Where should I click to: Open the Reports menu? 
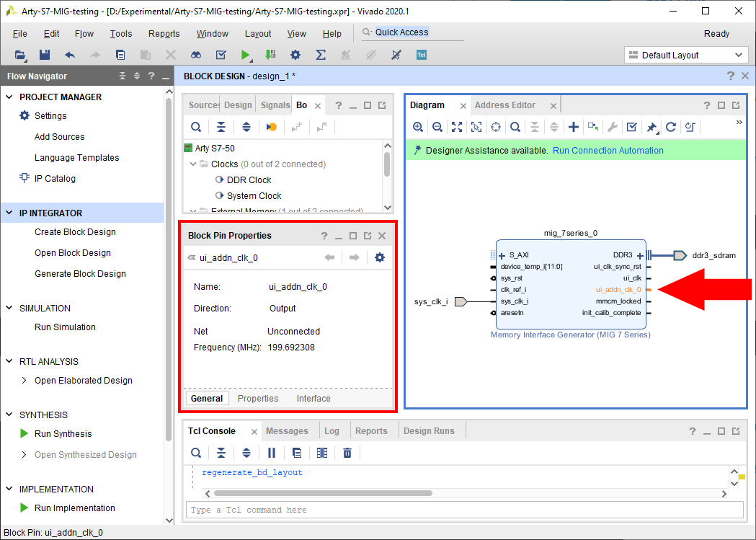[164, 34]
